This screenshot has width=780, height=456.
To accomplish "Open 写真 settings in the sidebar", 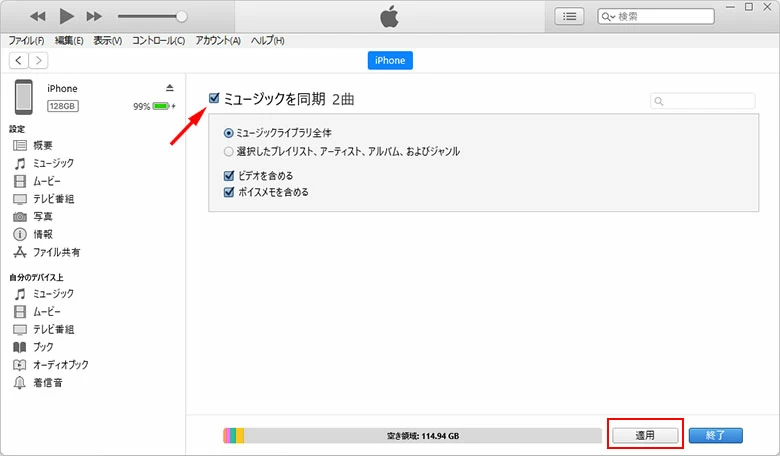I will (x=43, y=216).
